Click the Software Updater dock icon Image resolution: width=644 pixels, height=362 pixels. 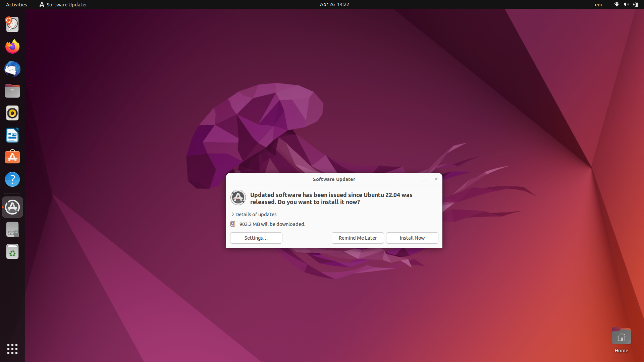[12, 207]
